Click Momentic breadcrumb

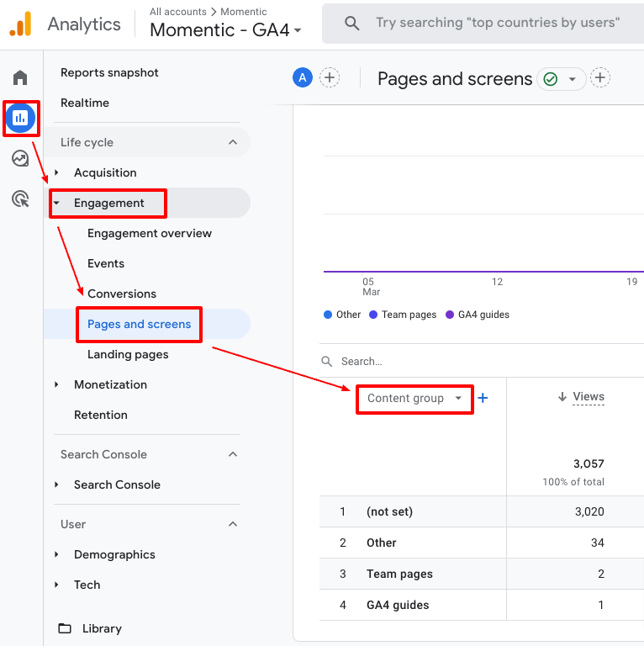tap(244, 12)
